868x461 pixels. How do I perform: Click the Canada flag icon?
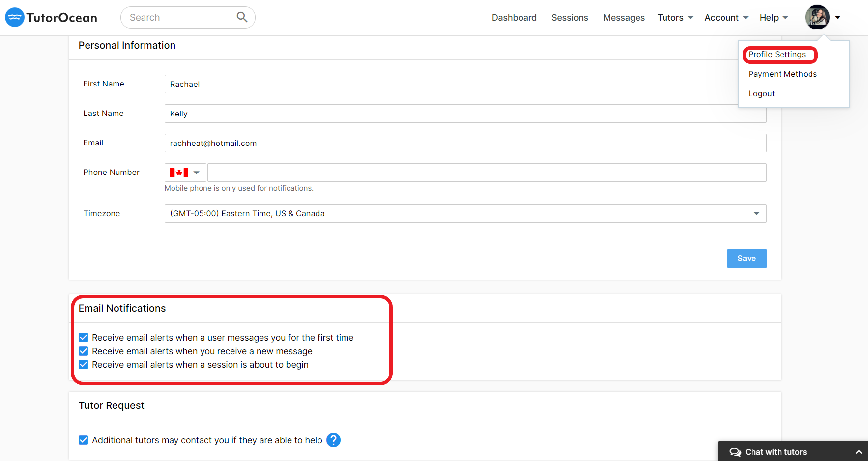coord(179,173)
